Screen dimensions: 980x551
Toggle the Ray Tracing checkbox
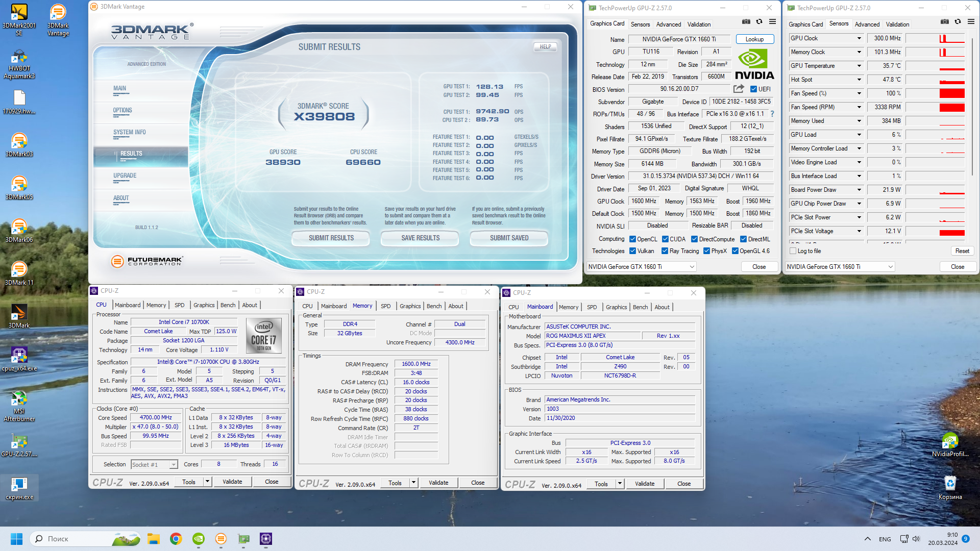665,251
